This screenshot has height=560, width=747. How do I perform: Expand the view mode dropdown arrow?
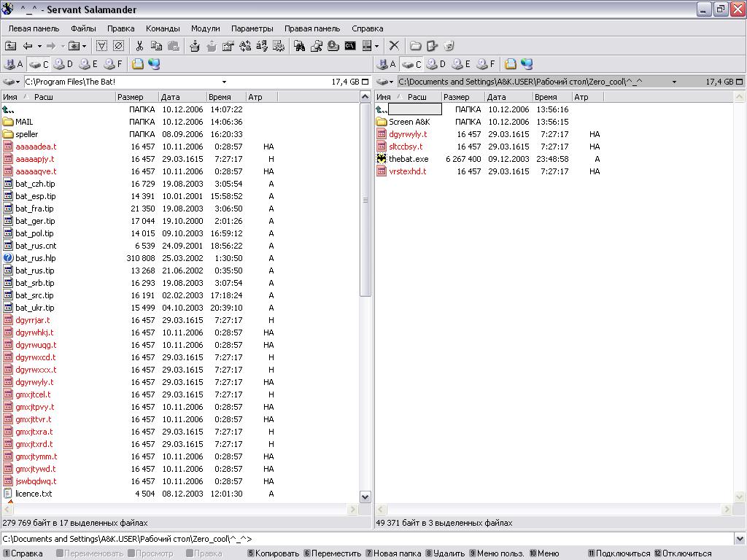[x=377, y=46]
